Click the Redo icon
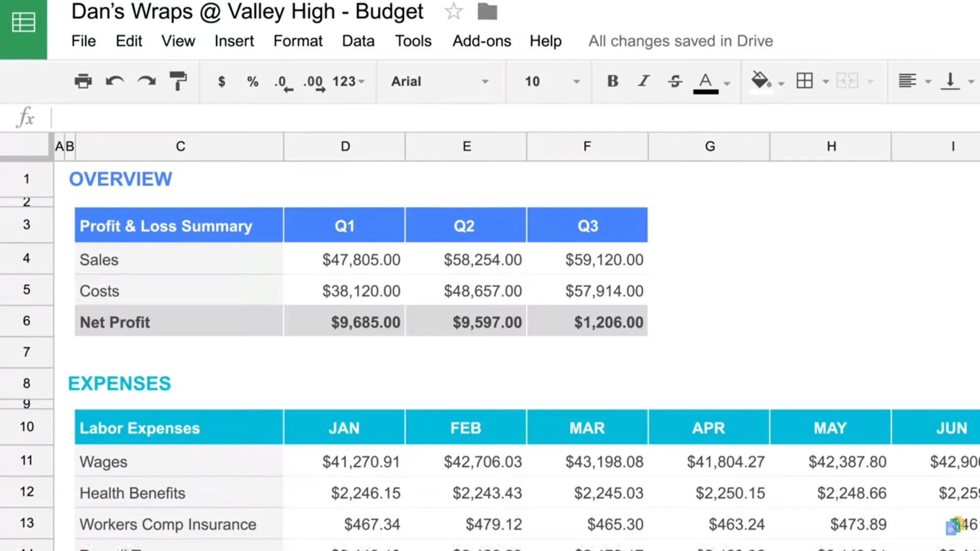 (146, 81)
